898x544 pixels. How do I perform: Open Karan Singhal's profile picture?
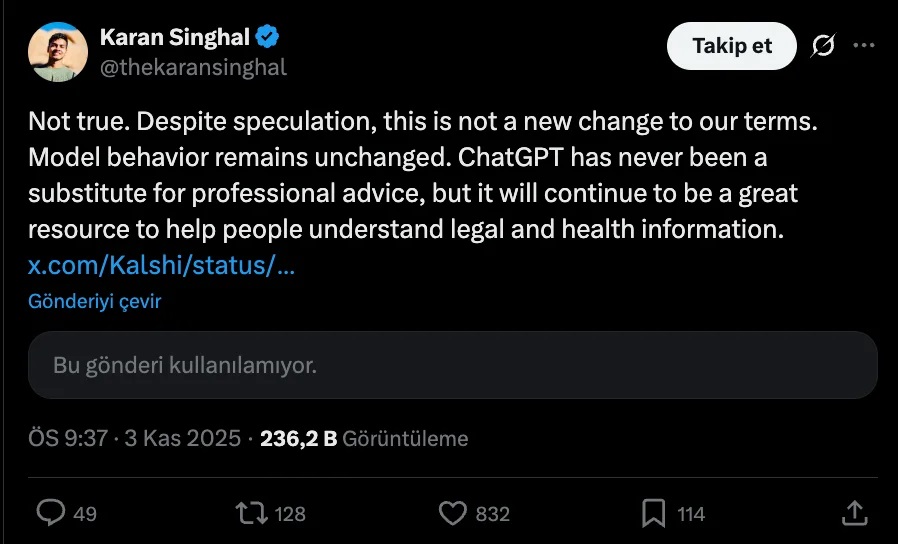click(57, 52)
